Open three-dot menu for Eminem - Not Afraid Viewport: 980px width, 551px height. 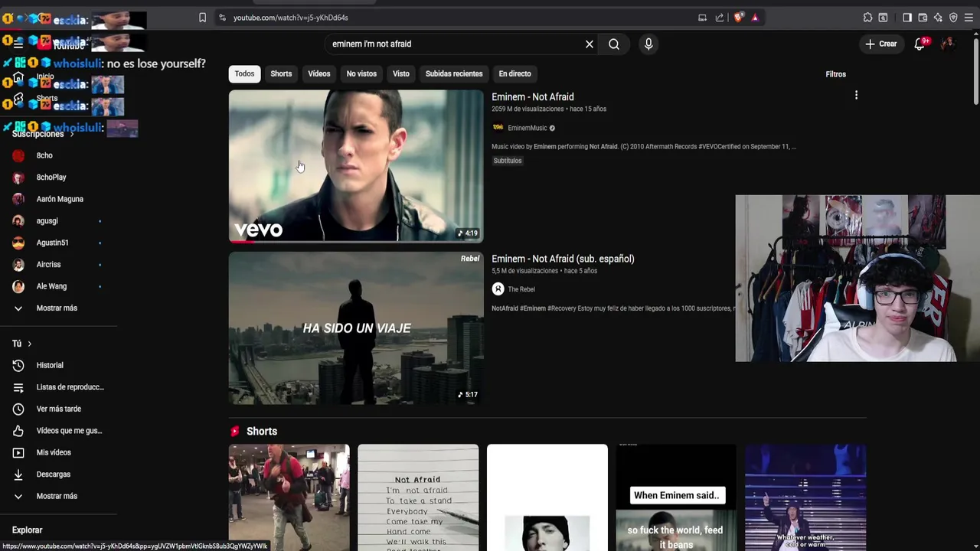[856, 96]
